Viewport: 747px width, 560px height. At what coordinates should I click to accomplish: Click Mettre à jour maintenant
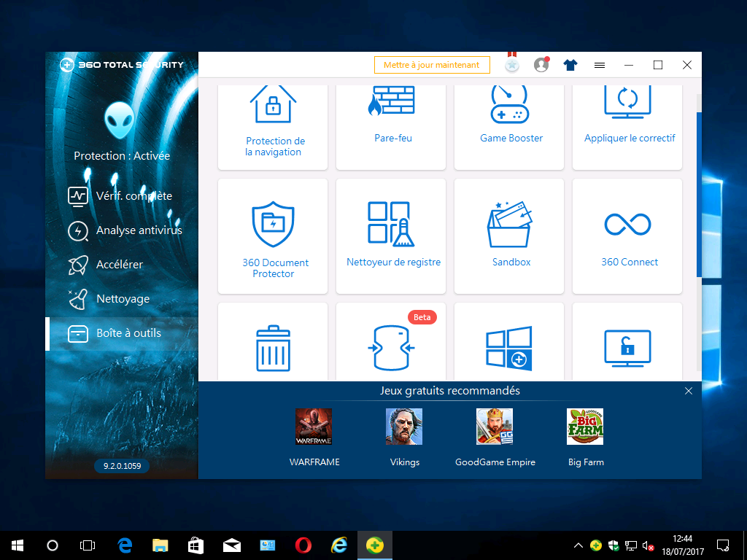click(431, 65)
